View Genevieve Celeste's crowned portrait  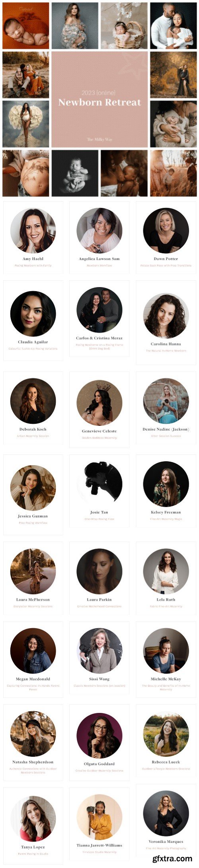pos(99,403)
